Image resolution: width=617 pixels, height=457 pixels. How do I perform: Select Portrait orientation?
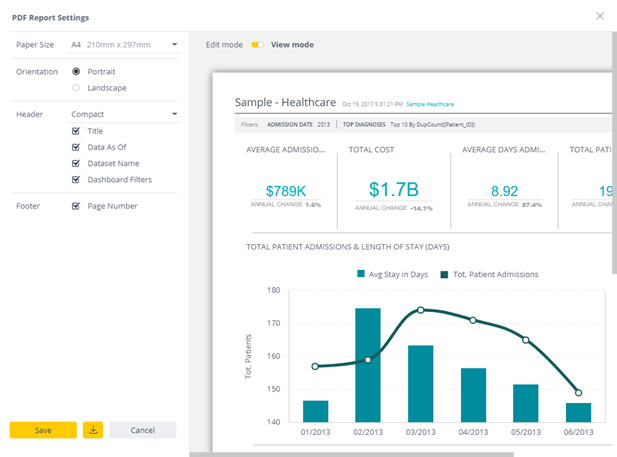[x=76, y=71]
